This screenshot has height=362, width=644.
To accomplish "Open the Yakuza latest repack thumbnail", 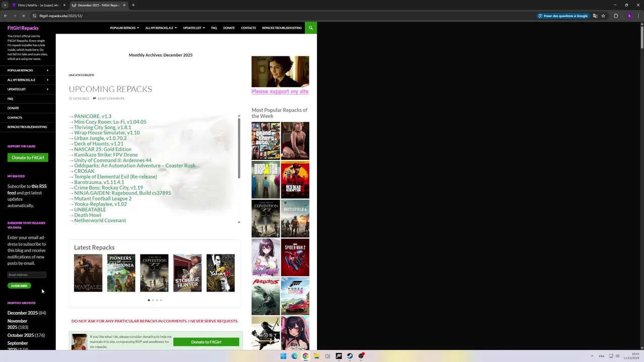I will pyautogui.click(x=220, y=273).
